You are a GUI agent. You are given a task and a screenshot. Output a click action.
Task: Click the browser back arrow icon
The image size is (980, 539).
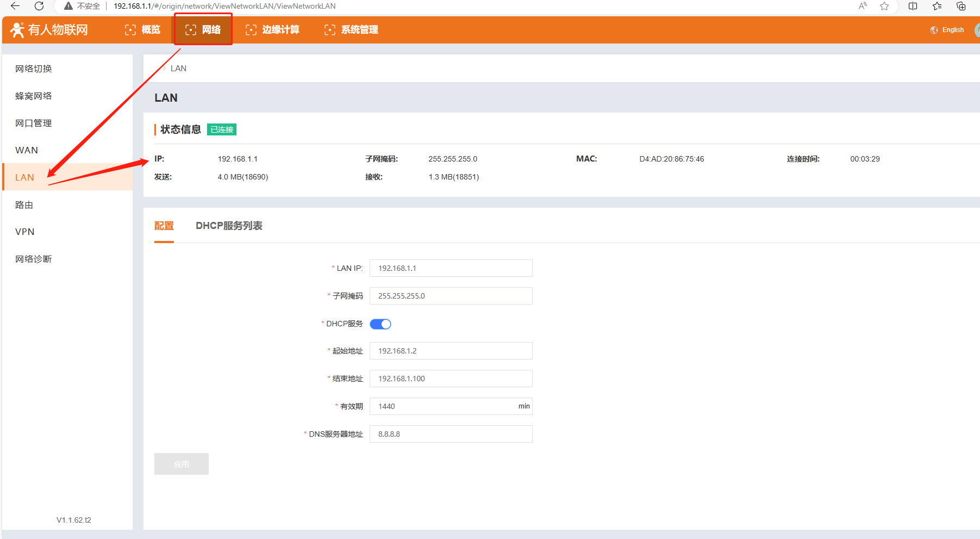click(15, 6)
